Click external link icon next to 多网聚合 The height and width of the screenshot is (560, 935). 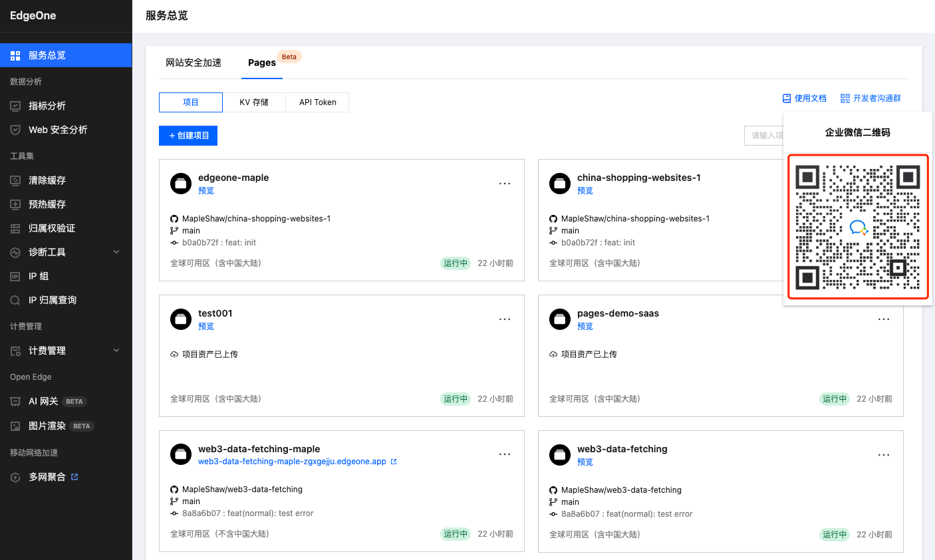coord(74,477)
